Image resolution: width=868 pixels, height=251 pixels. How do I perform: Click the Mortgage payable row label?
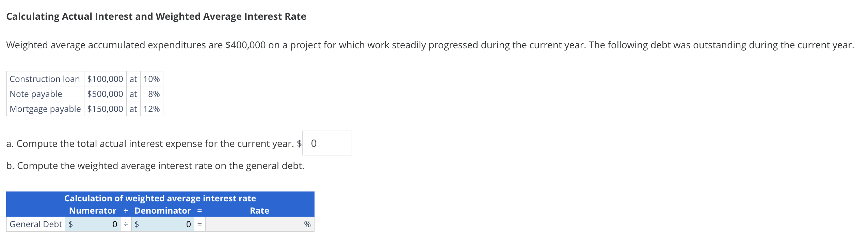point(45,109)
